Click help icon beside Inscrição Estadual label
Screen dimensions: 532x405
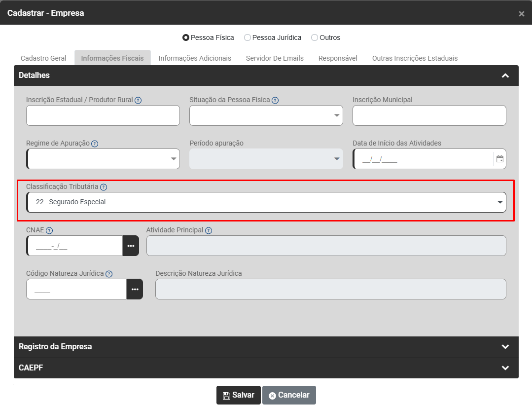[138, 100]
